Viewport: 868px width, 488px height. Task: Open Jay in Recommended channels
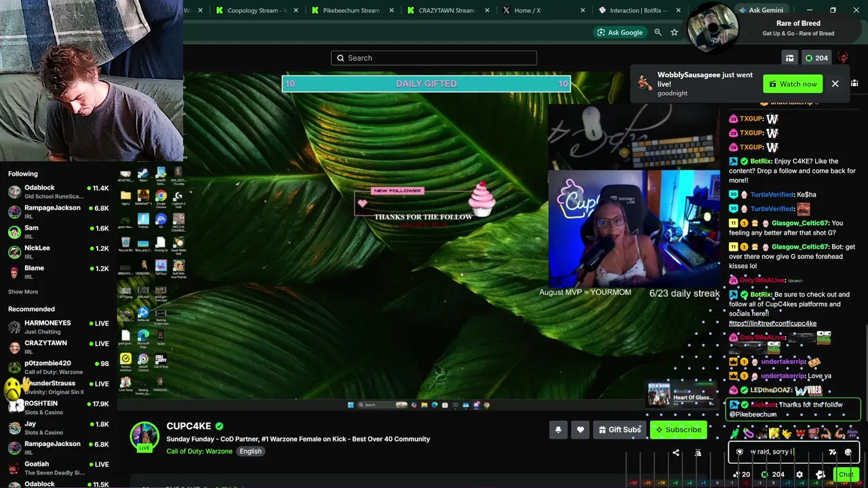58,428
